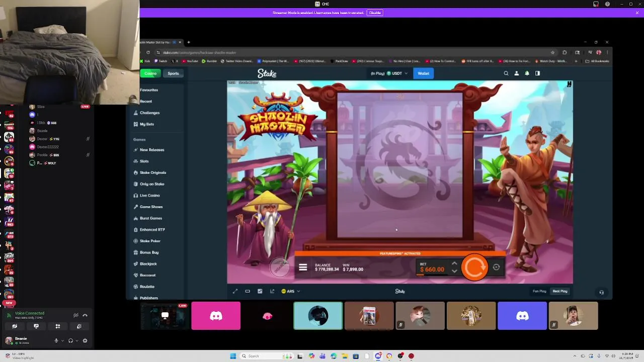The width and height of the screenshot is (644, 362).
Task: Switch to Fun Play mode
Action: tap(539, 291)
